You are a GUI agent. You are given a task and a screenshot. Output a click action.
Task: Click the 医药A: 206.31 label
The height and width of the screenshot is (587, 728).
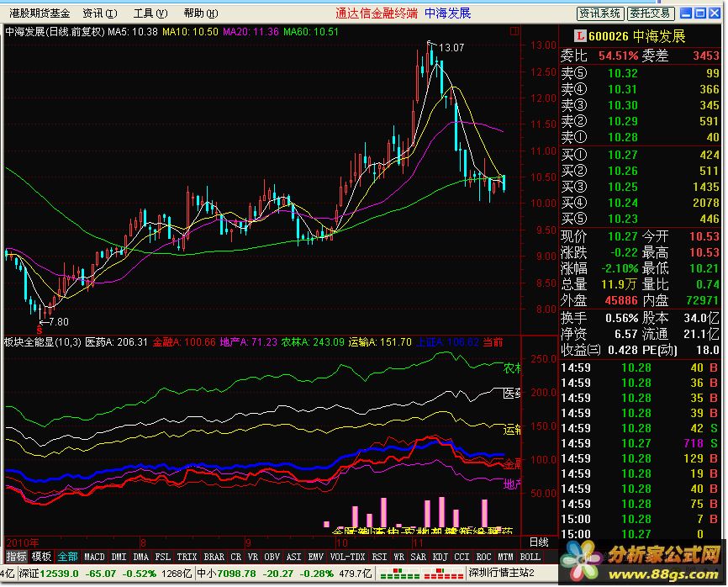click(116, 342)
